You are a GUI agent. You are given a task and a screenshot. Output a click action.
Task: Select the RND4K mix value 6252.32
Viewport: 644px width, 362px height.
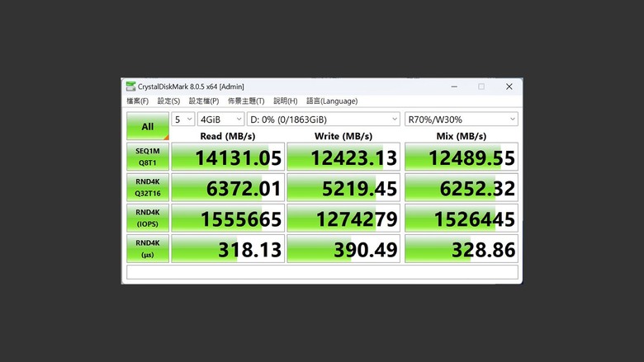click(x=462, y=187)
